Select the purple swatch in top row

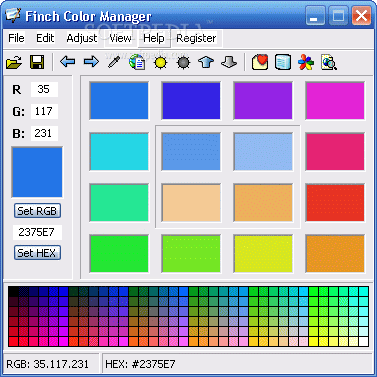point(263,101)
